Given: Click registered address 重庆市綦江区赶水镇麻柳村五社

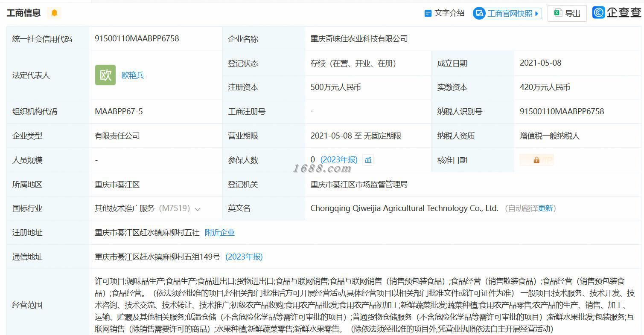Looking at the screenshot, I should 147,233.
